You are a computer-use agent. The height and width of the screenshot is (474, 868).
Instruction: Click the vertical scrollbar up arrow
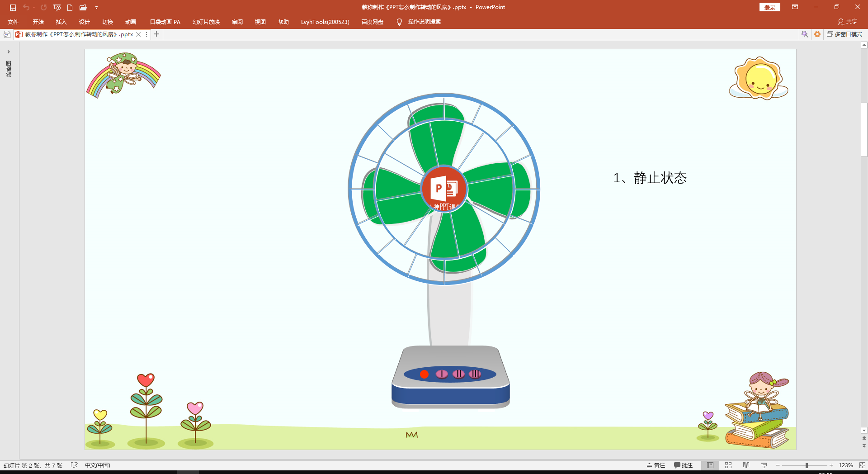pos(864,45)
